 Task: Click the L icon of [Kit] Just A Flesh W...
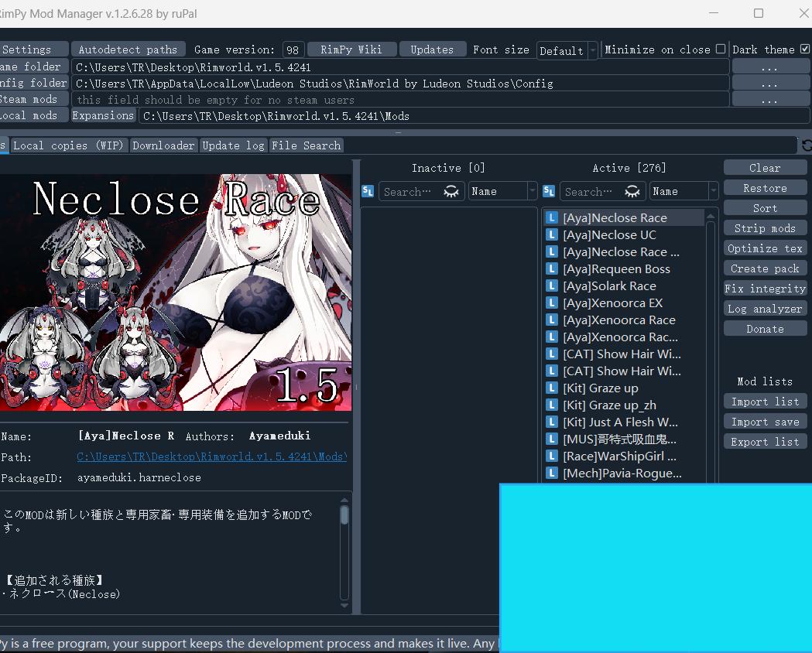(552, 422)
